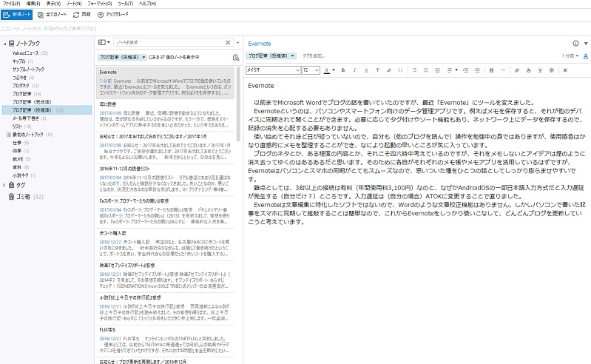This screenshot has width=591, height=364.
Task: Open the メイリオ font family dropdown
Action: pos(273,70)
